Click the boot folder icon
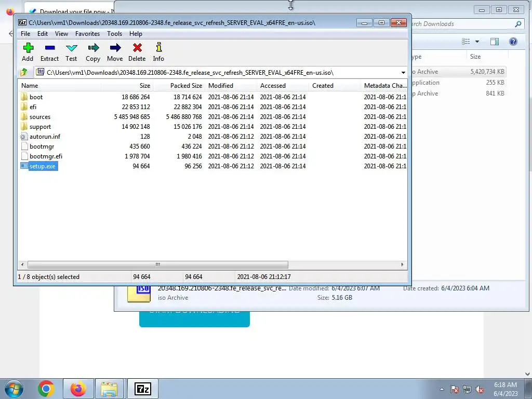Screen dimensions: 532x399 pyautogui.click(x=24, y=97)
